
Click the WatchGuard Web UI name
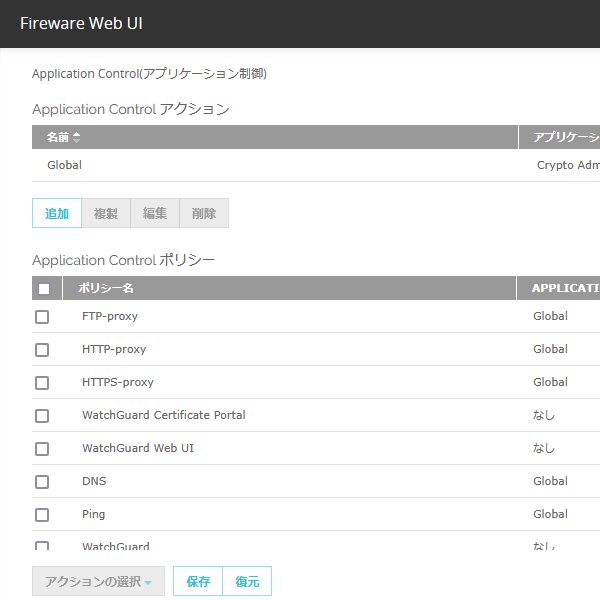[138, 448]
